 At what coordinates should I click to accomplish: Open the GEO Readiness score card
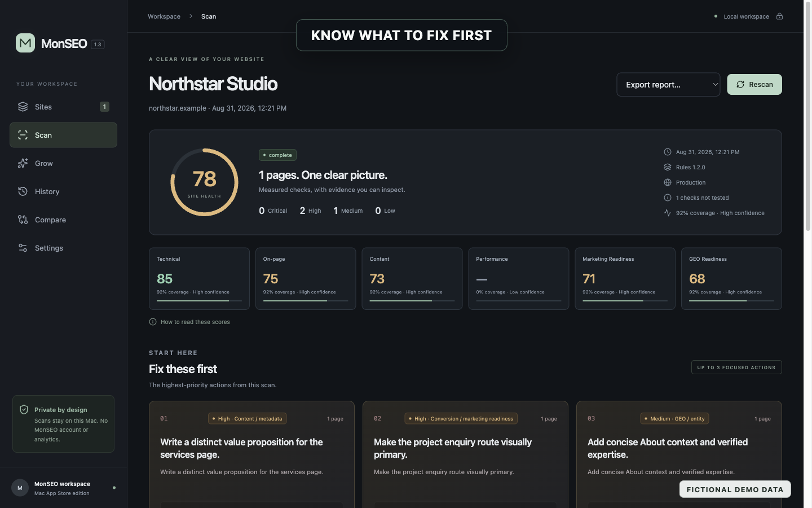pyautogui.click(x=731, y=279)
